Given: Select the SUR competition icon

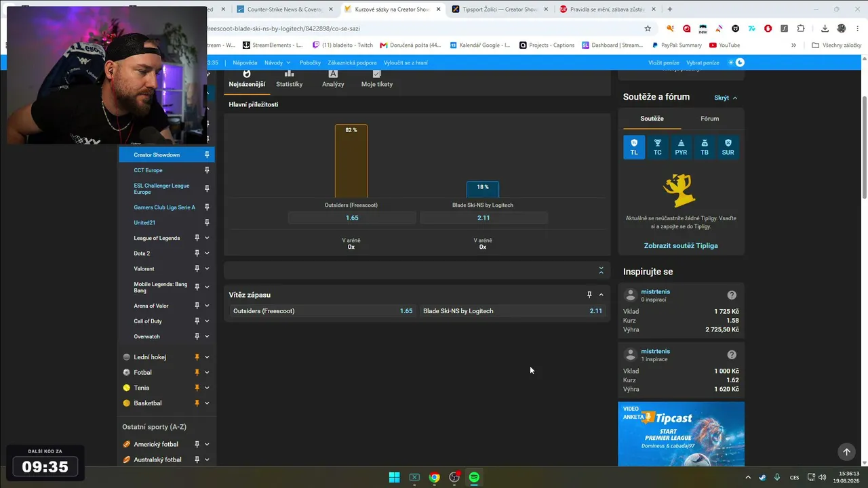Looking at the screenshot, I should click(x=728, y=147).
